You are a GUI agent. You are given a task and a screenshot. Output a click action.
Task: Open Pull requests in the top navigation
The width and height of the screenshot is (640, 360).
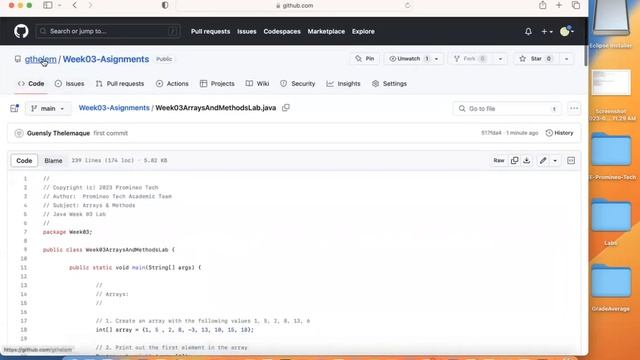click(x=210, y=31)
